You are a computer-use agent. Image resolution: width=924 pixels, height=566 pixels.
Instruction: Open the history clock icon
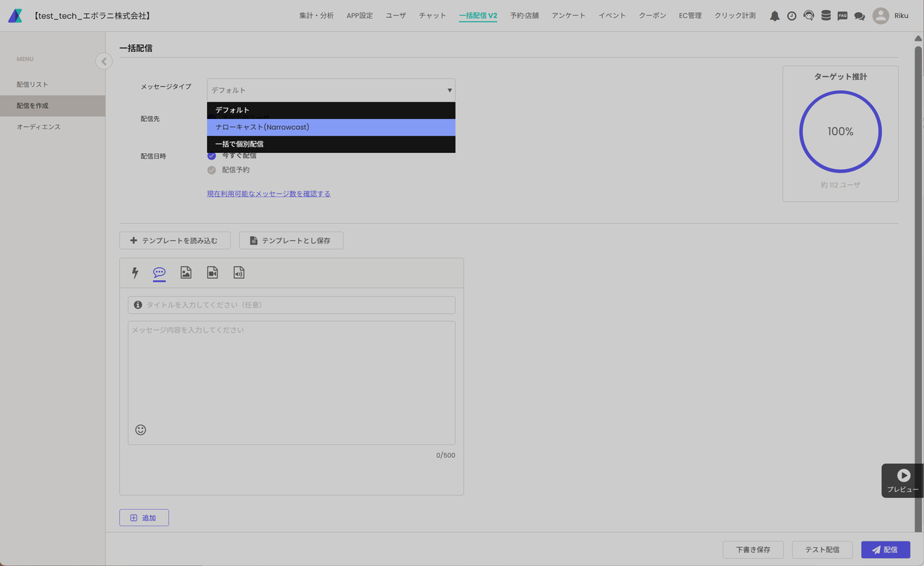pos(792,16)
